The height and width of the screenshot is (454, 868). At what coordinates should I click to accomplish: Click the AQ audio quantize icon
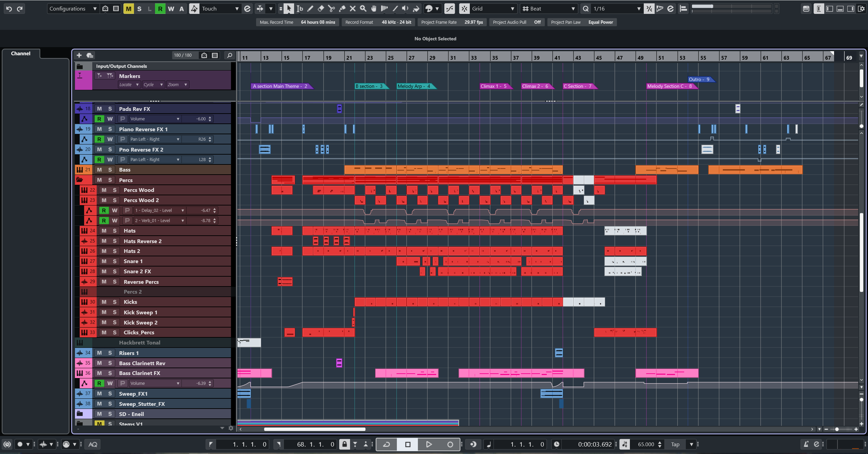pyautogui.click(x=93, y=444)
